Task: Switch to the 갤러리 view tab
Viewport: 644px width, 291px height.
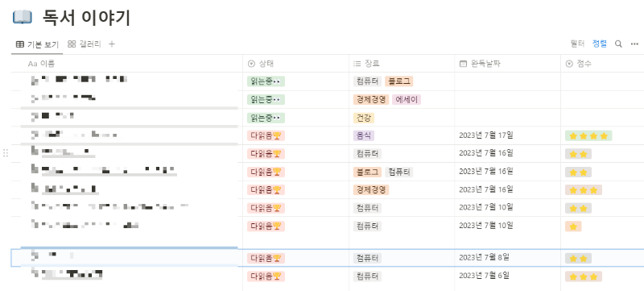Action: click(85, 44)
